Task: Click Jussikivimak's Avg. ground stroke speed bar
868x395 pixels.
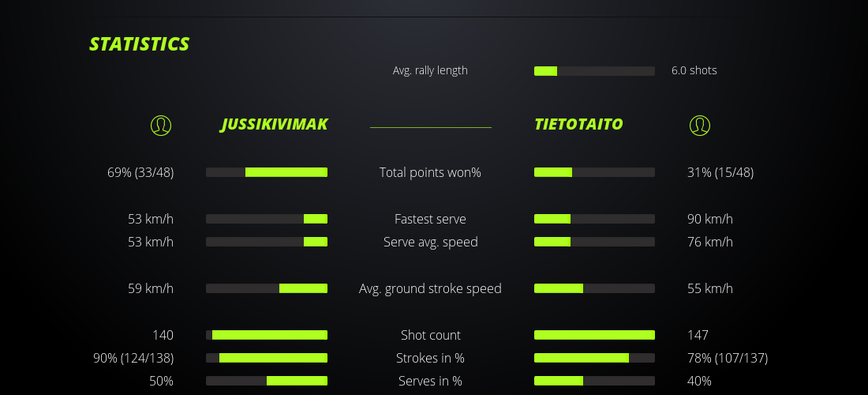Action: point(267,288)
